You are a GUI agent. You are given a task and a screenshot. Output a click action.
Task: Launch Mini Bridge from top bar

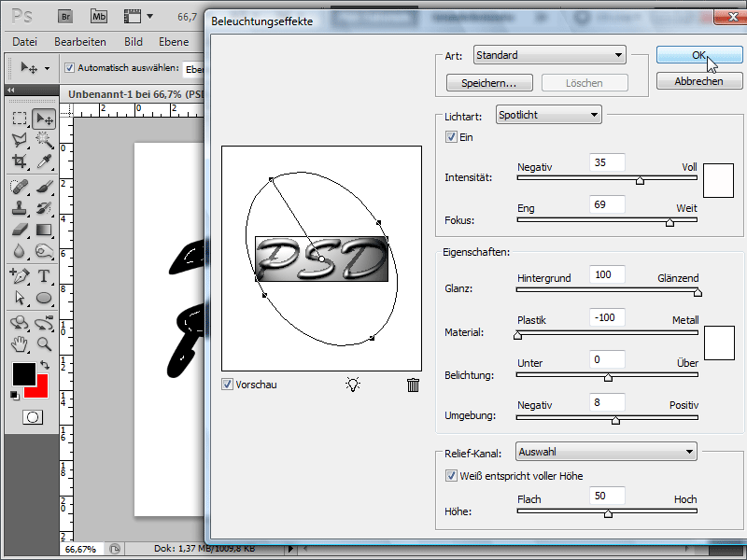99,17
